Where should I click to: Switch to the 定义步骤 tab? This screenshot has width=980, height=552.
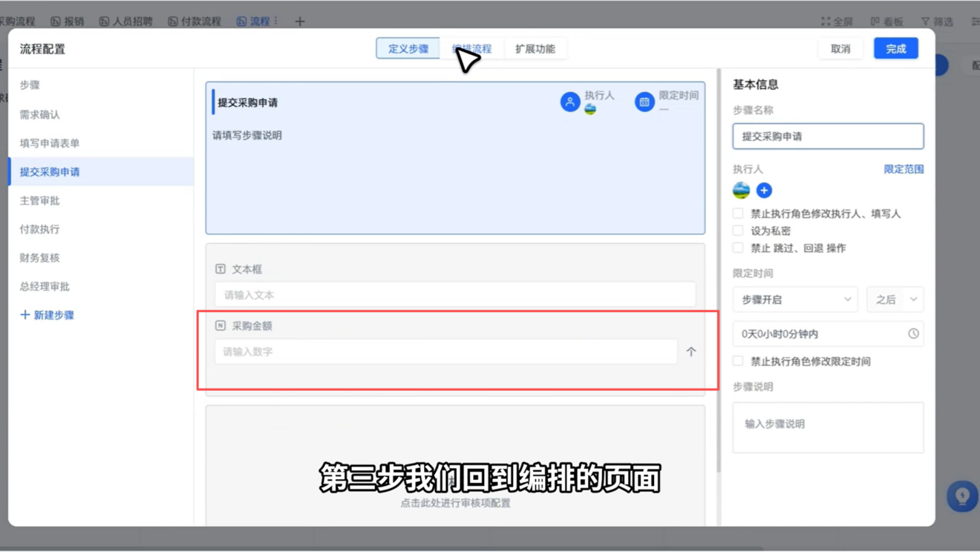tap(408, 48)
